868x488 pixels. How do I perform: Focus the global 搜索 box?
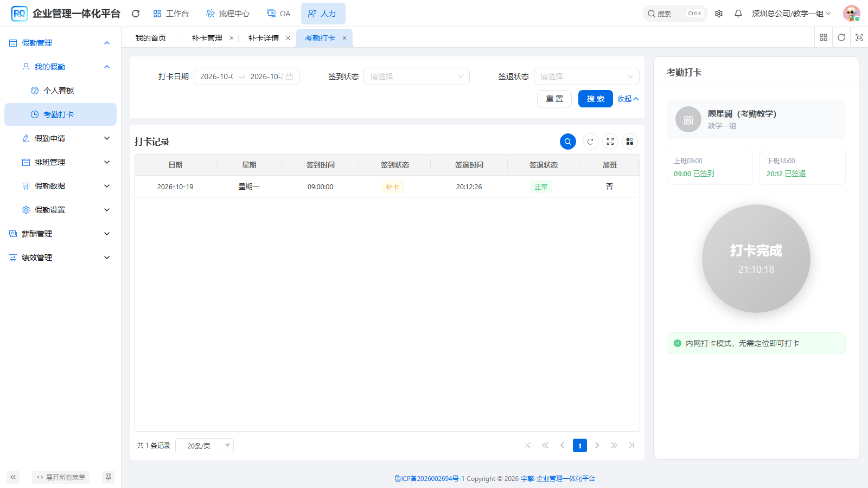coord(675,14)
